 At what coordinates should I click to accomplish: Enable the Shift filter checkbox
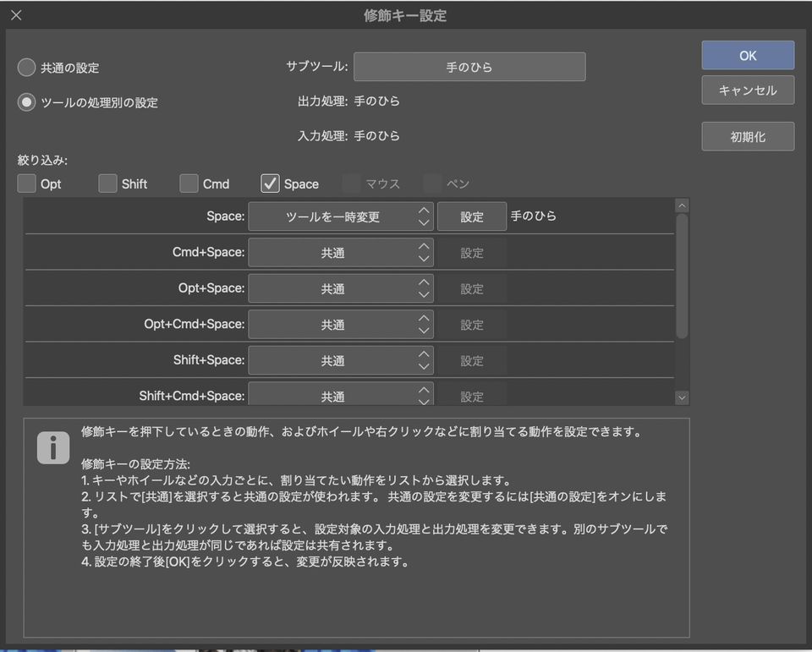click(x=107, y=183)
